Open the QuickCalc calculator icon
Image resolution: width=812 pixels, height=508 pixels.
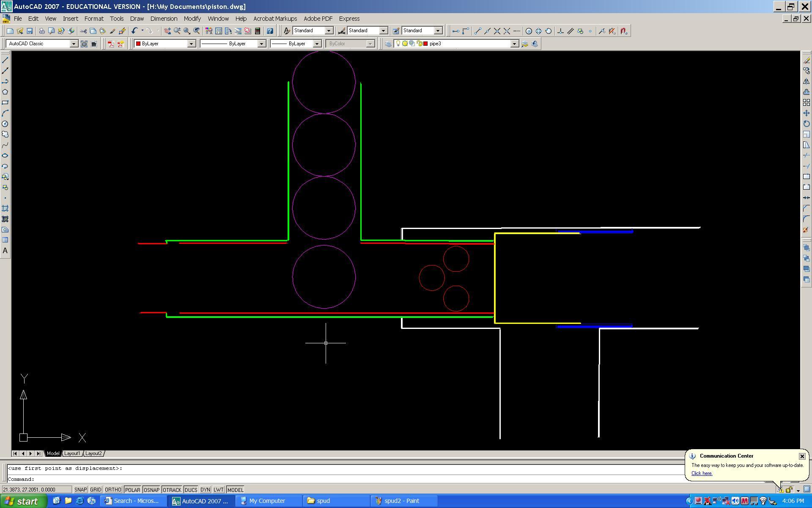[257, 31]
